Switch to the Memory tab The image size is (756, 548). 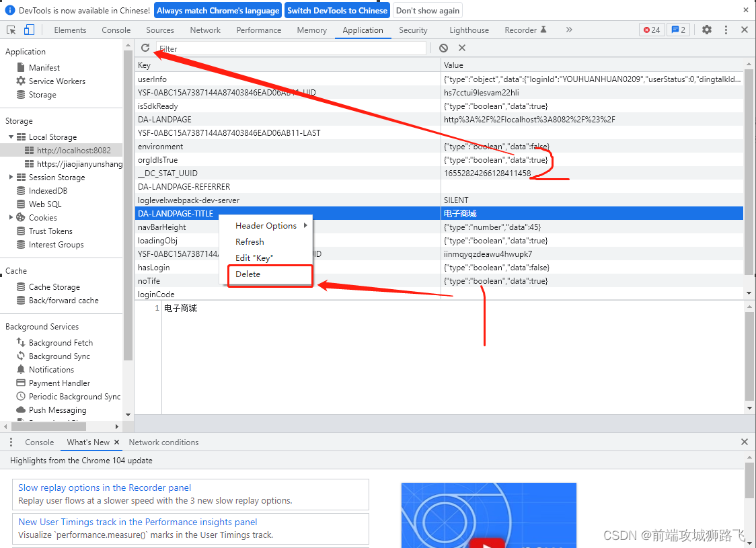coord(311,30)
